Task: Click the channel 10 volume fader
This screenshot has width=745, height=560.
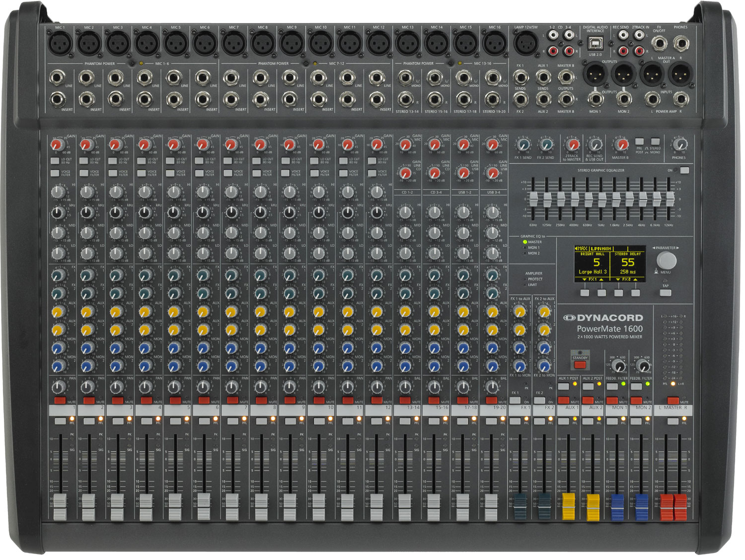Action: point(319,506)
